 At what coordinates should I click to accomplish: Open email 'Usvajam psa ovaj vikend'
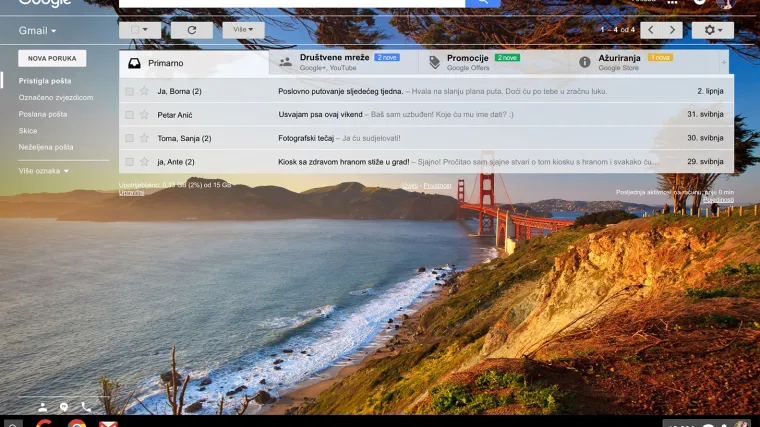click(320, 114)
